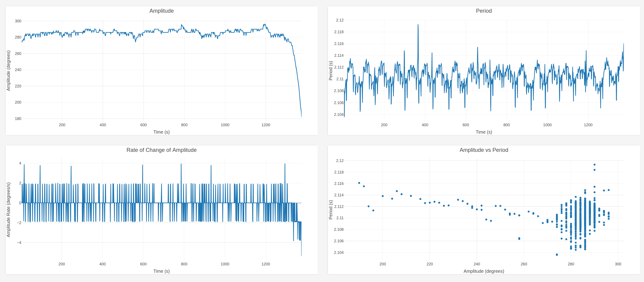Screen dimensions: 644x282
Task: Click the vertical Amplitude (degrees) y-axis label
Action: point(9,71)
